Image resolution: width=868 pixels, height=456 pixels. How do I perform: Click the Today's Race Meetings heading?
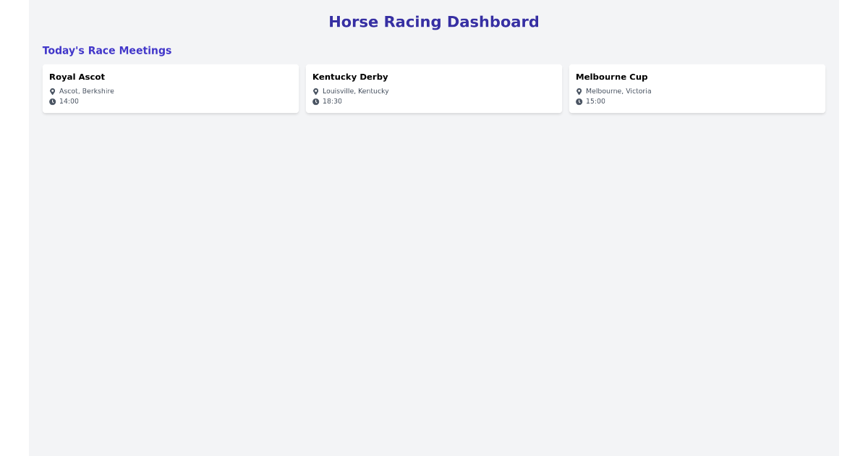point(107,51)
